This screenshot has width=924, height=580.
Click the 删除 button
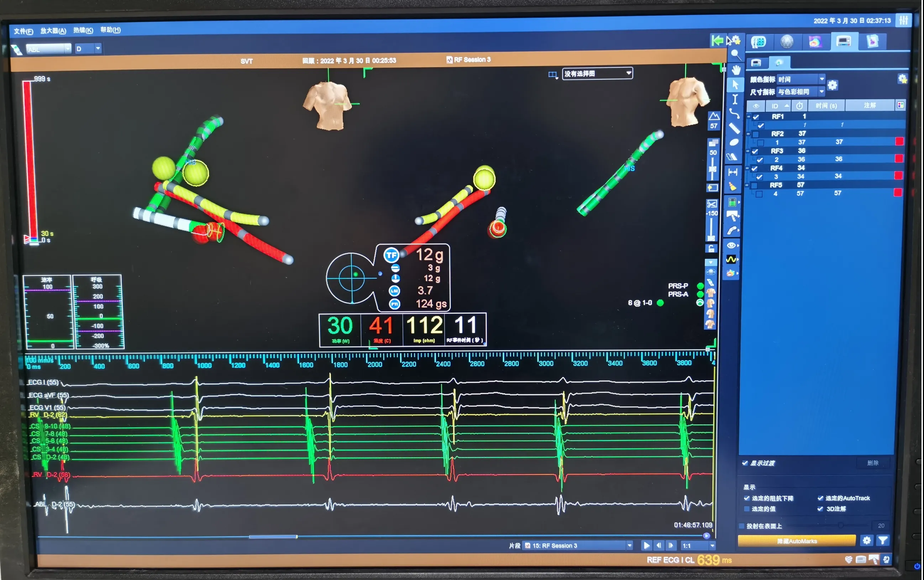[873, 463]
